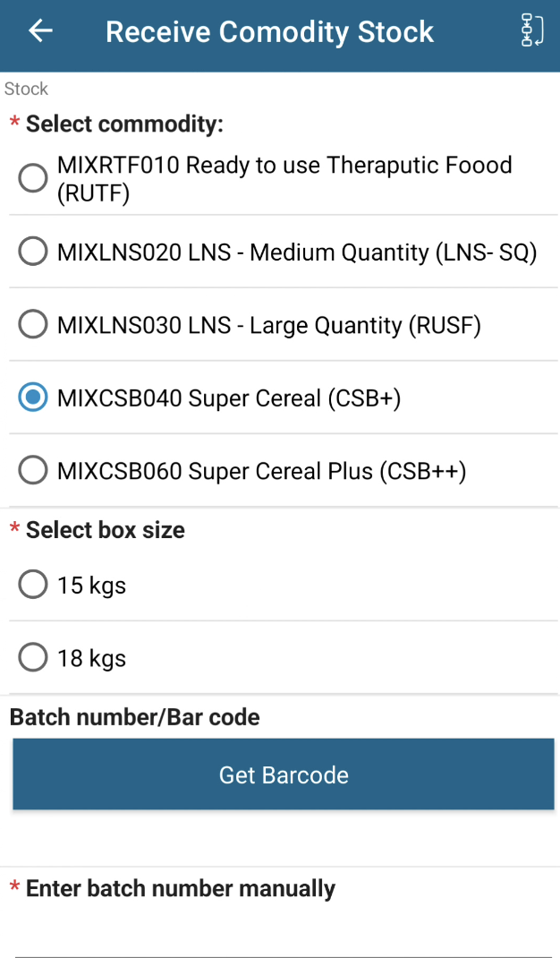
Task: Tap the "Batch number/Bar code" label
Action: 134,716
